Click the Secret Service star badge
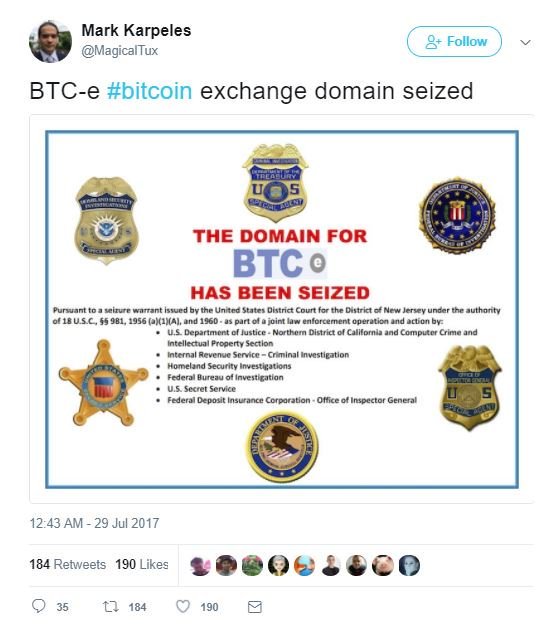Screen dimensions: 557x625 pyautogui.click(x=103, y=383)
